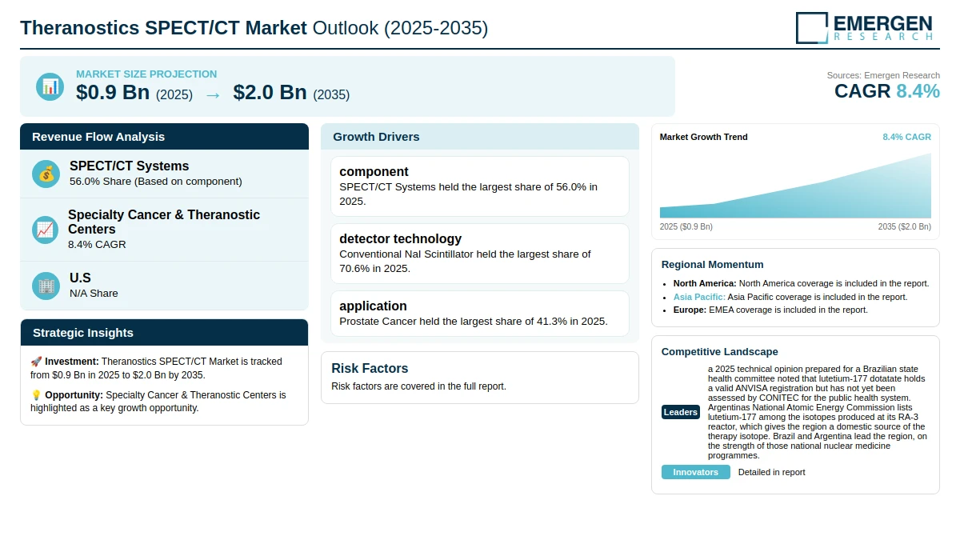This screenshot has width=960, height=560.
Task: Select the money bag SPECT/CT Systems icon
Action: (46, 174)
